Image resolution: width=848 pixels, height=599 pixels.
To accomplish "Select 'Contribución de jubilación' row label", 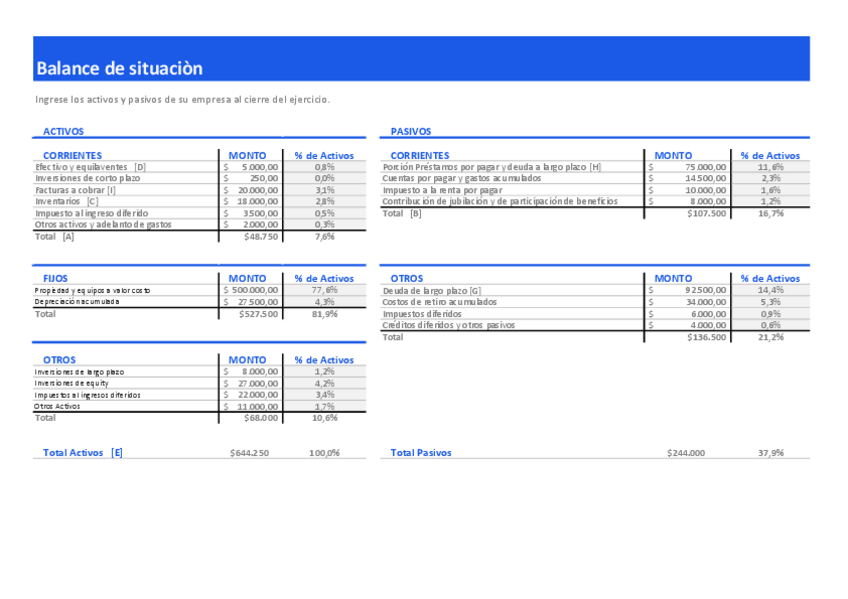I will (500, 201).
